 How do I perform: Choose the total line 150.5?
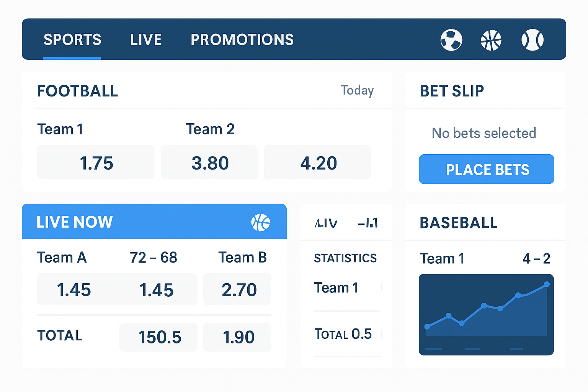[158, 337]
